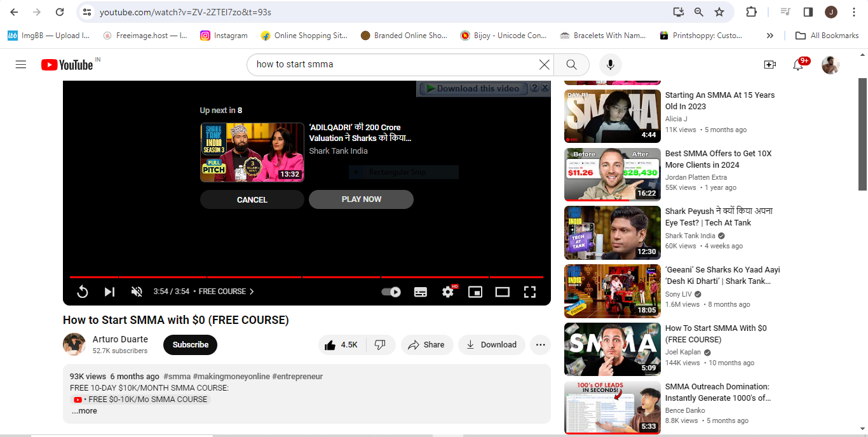Image resolution: width=868 pixels, height=437 pixels.
Task: Open ADILQADRI up next thumbnail
Action: (x=252, y=152)
